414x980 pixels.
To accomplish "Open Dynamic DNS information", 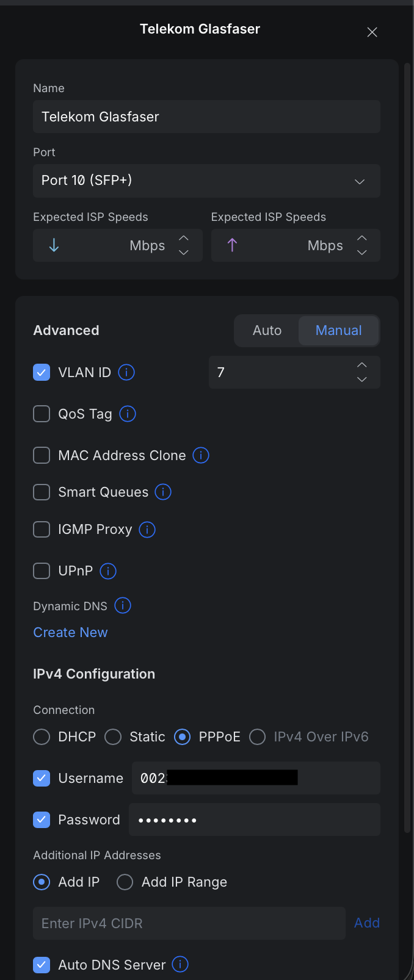I will coord(123,605).
